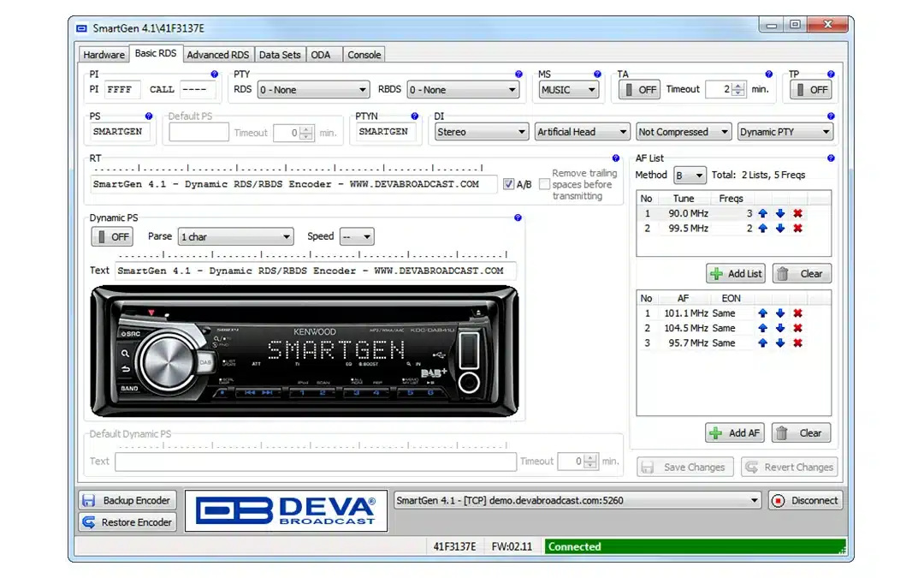Open help for DI section
The width and height of the screenshot is (924, 578).
(x=831, y=116)
